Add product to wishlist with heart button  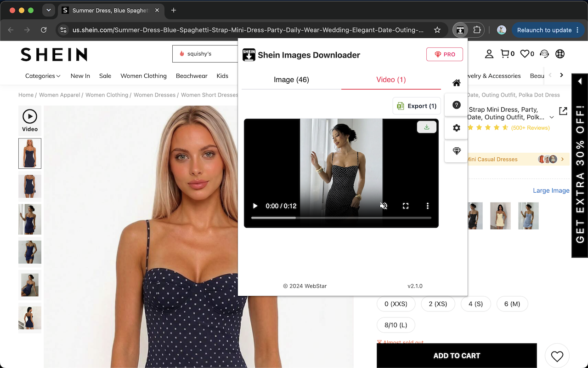tap(557, 356)
